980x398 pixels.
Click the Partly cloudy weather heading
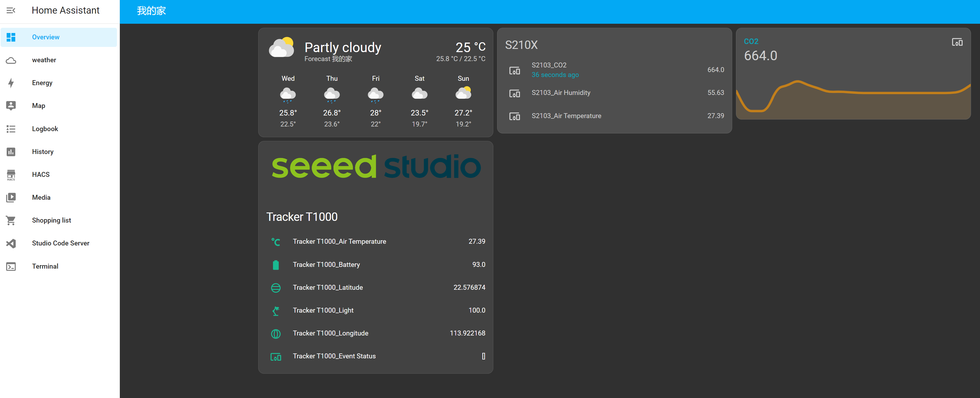point(343,47)
